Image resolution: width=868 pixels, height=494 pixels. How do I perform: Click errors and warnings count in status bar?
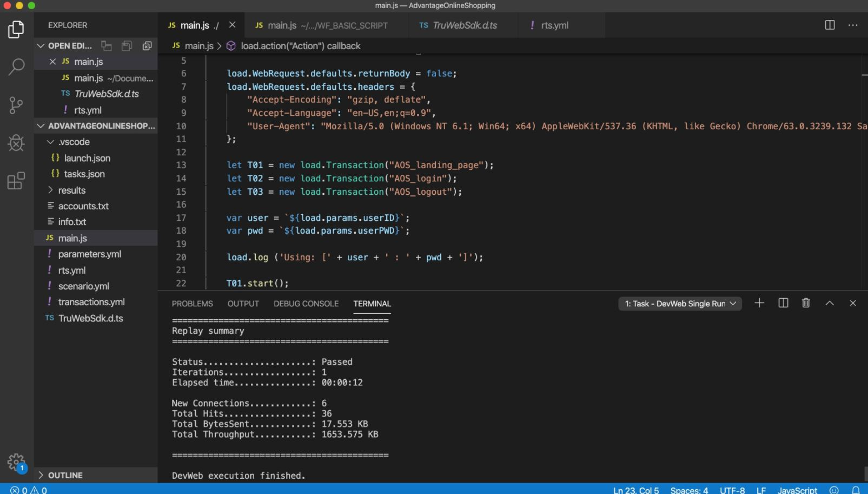click(x=29, y=490)
